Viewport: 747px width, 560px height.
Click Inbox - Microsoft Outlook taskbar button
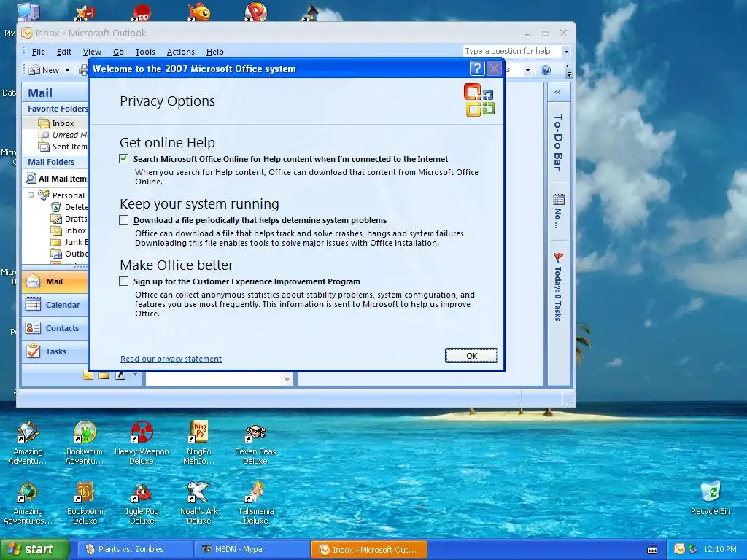(x=368, y=550)
